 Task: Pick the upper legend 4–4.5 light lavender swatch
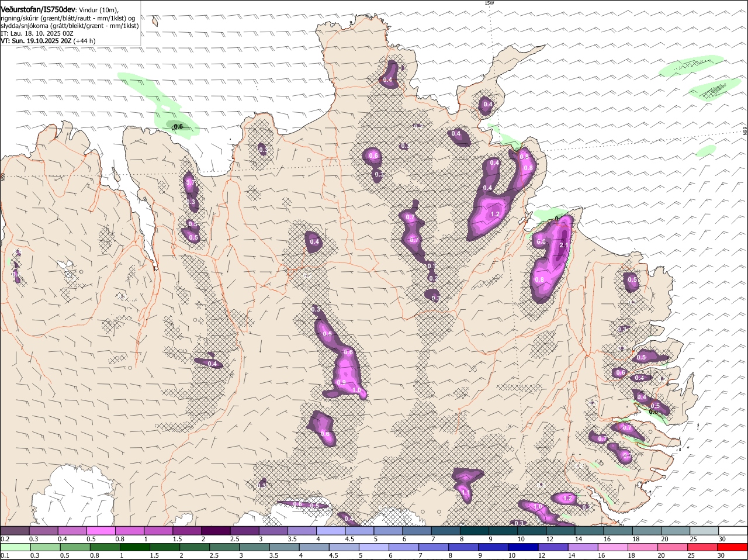tap(331, 531)
